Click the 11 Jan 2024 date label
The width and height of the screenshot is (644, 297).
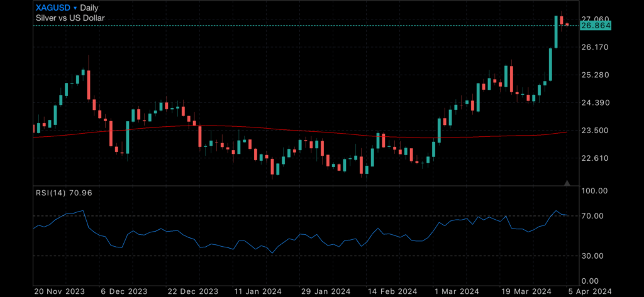[x=258, y=291]
